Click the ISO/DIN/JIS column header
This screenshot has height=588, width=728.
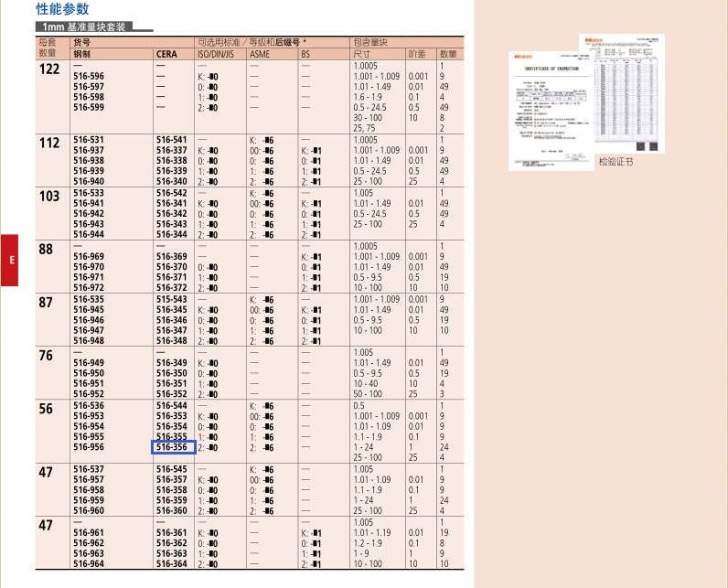pos(216,54)
